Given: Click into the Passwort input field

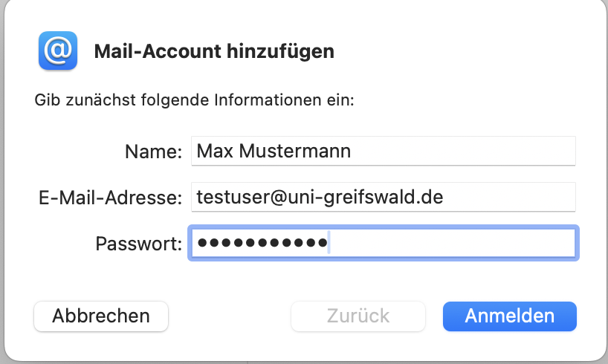Looking at the screenshot, I should [x=383, y=243].
